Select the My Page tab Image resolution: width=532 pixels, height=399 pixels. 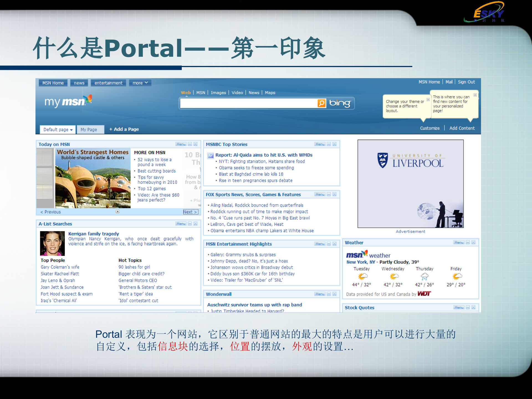[x=90, y=129]
